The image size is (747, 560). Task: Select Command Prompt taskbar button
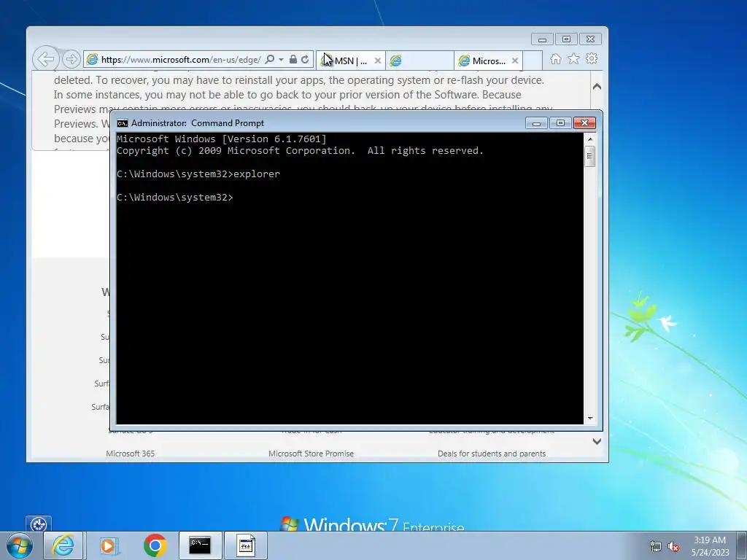point(200,545)
